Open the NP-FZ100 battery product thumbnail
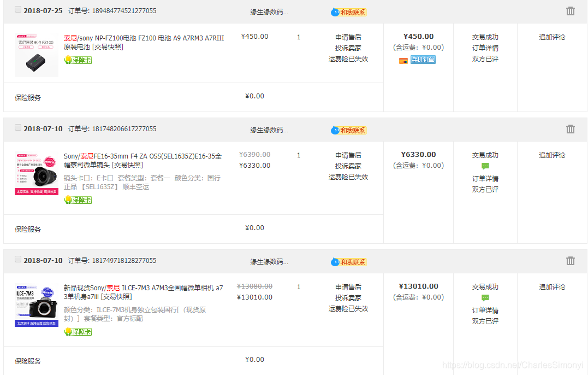The height and width of the screenshot is (375, 588). [37, 55]
